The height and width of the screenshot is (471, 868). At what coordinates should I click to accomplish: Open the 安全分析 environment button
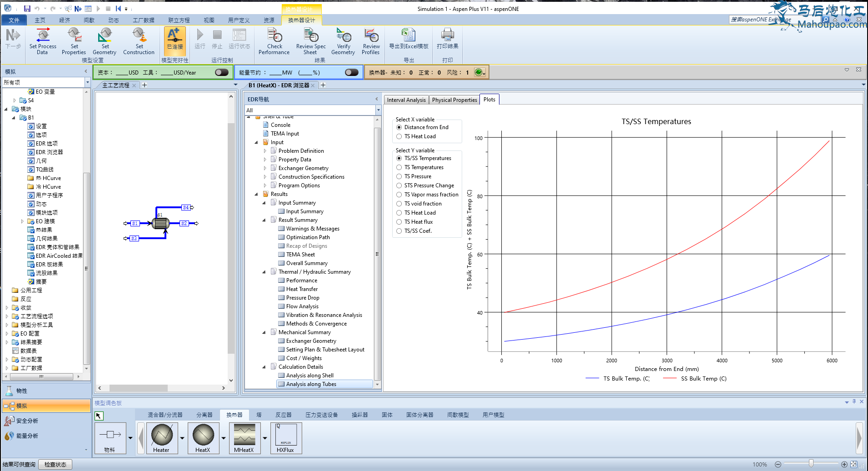click(27, 421)
